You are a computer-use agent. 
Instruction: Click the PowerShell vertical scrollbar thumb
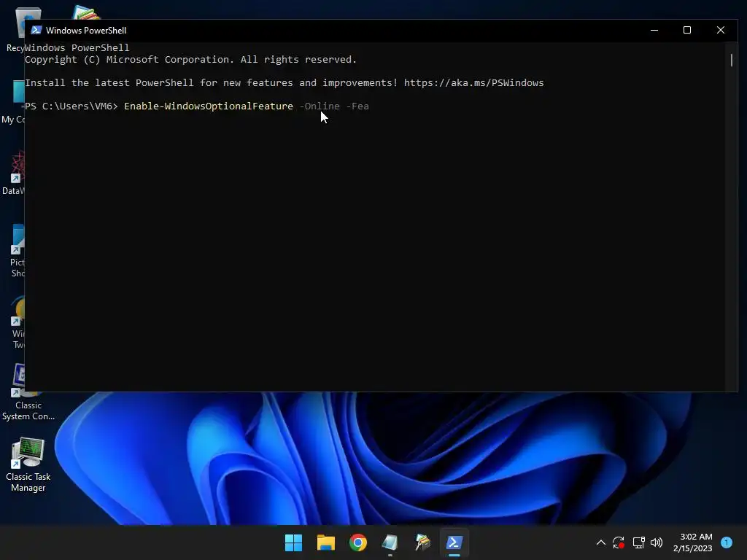[731, 60]
